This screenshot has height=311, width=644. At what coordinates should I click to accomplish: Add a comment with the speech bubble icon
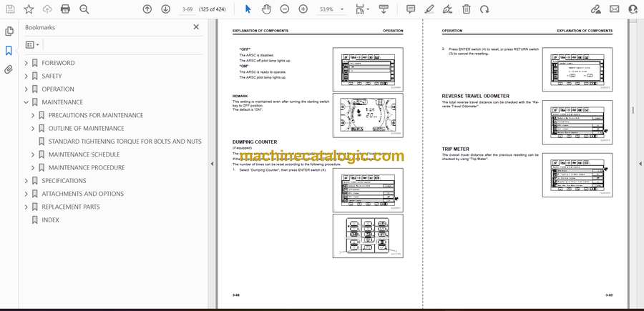click(411, 9)
